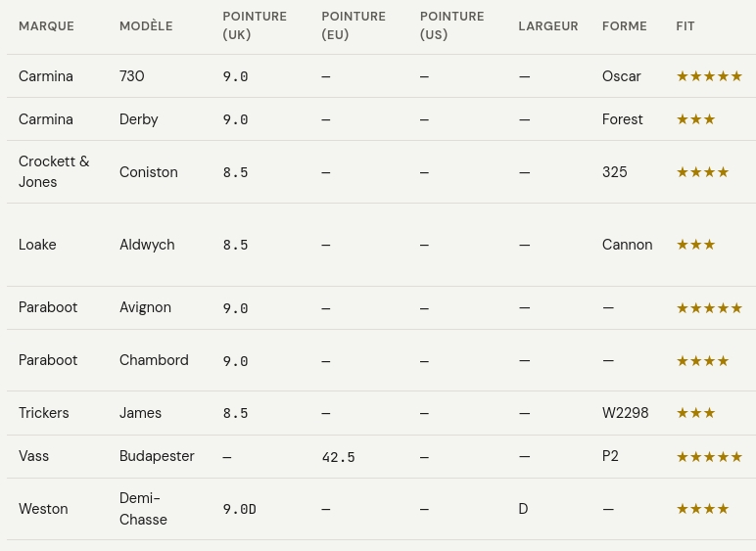Click the three-star fit rating for Carmina Derby
The image size is (756, 551).
[x=695, y=119]
